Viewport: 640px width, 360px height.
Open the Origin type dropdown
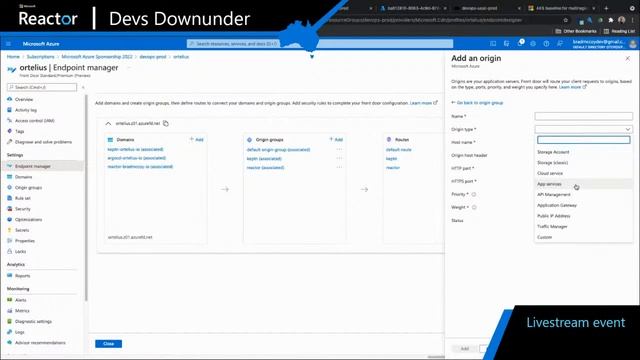pos(583,129)
